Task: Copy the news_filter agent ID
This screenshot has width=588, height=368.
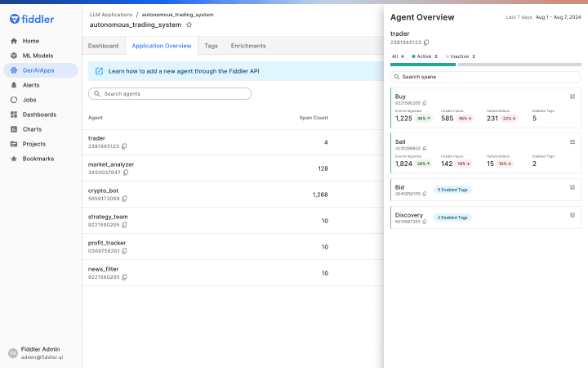Action: tap(124, 277)
